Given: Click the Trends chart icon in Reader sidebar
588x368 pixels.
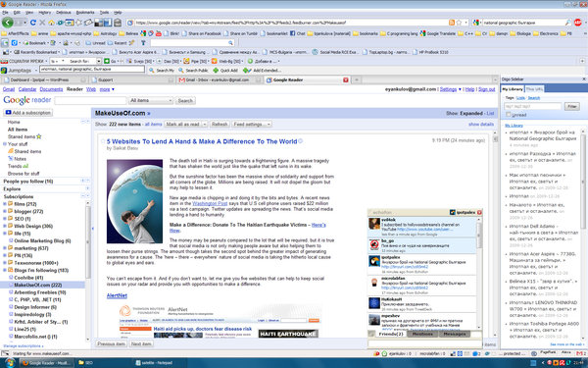Looking at the screenshot, I should pyautogui.click(x=25, y=166).
